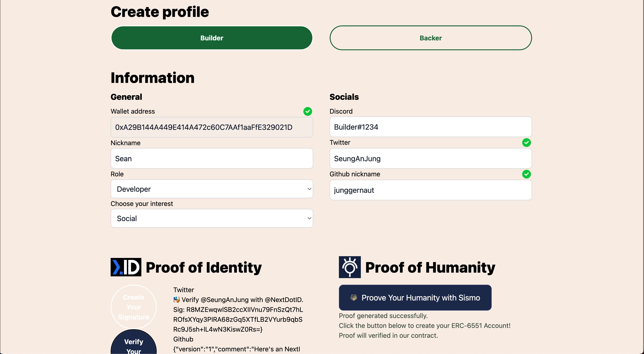Viewport: 644px width, 354px height.
Task: Focus the Wallet address field
Action: (x=212, y=127)
